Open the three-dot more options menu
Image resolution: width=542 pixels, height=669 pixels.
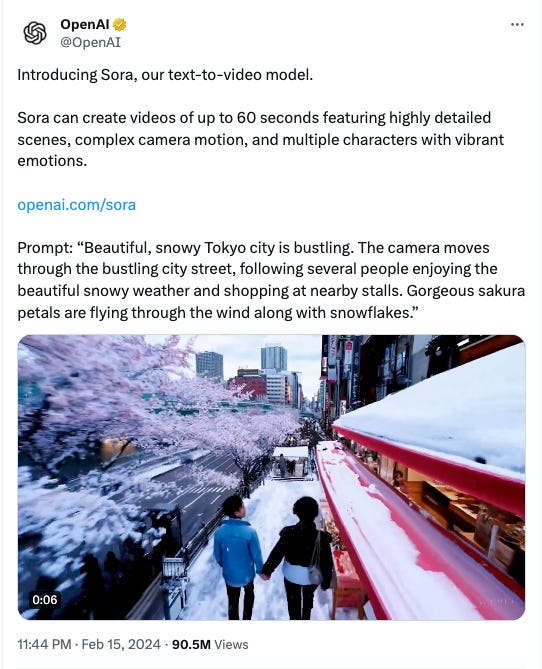tap(517, 25)
